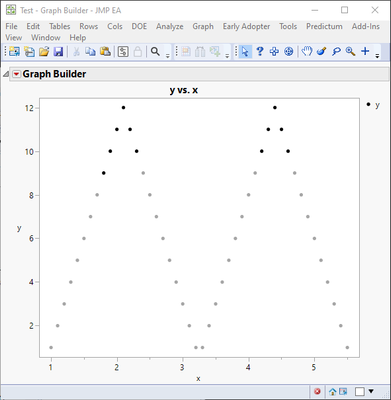The height and width of the screenshot is (400, 391).
Task: Collapse the Graph Builder outline disclosure triangle
Action: pyautogui.click(x=6, y=75)
